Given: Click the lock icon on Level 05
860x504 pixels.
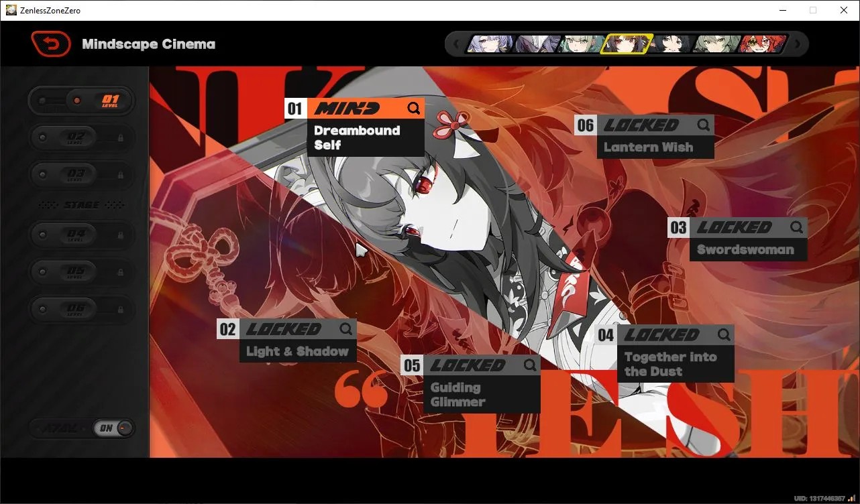Looking at the screenshot, I should tap(121, 272).
